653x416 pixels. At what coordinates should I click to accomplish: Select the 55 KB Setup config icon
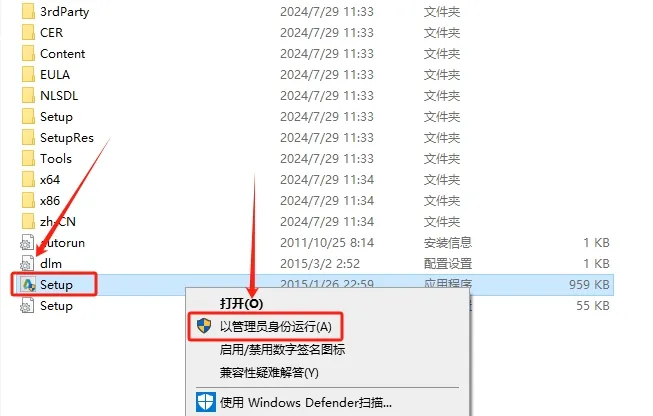coord(27,306)
